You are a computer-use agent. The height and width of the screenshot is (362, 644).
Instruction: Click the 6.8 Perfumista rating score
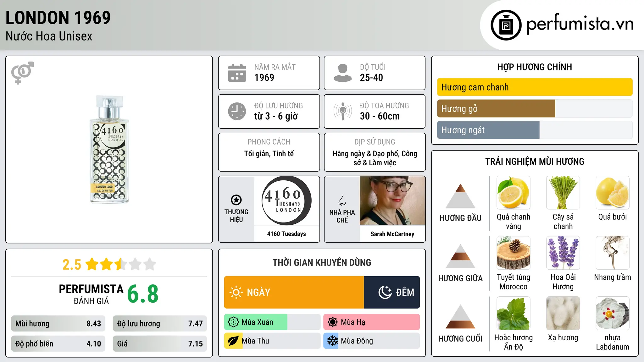(143, 294)
